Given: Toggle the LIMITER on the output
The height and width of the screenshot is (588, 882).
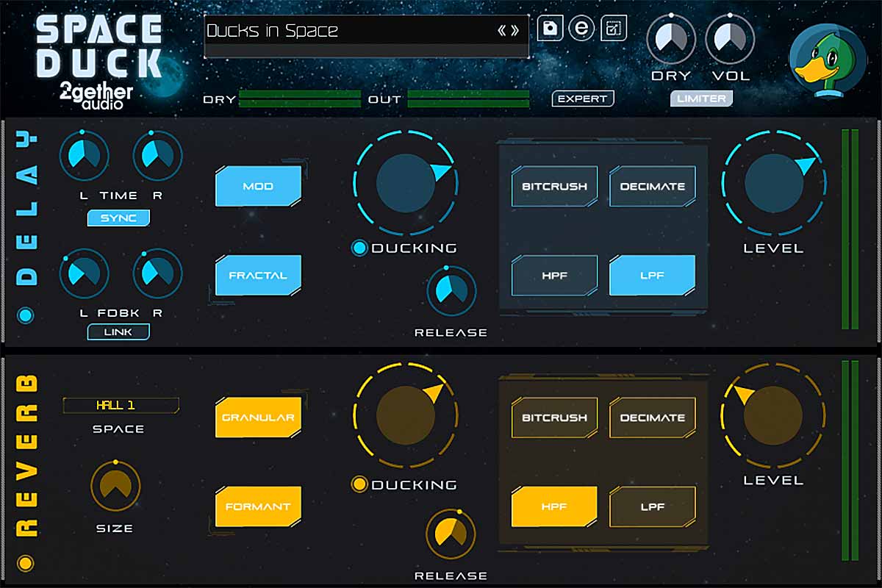Looking at the screenshot, I should point(700,98).
